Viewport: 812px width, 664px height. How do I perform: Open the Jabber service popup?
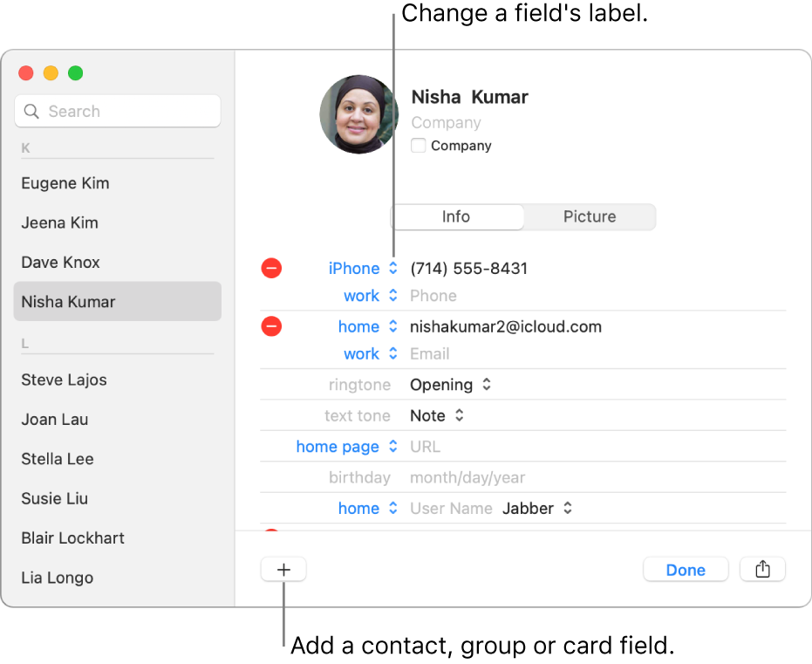click(537, 508)
